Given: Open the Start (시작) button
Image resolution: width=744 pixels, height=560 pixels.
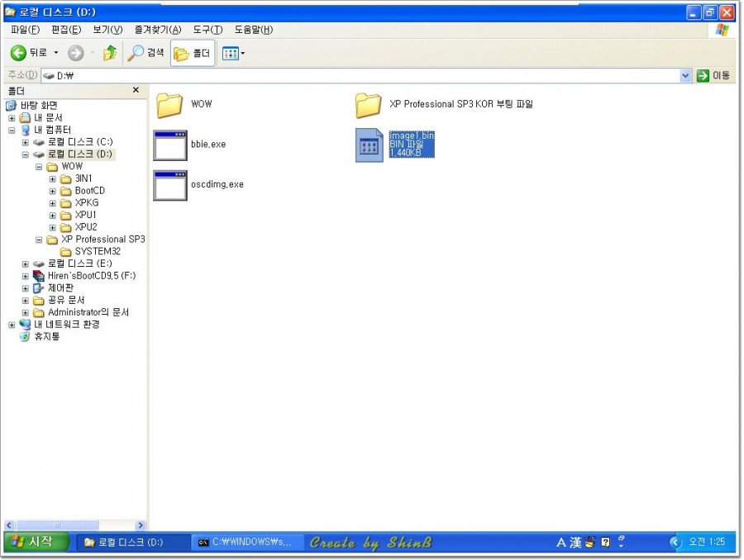Looking at the screenshot, I should coord(36,542).
